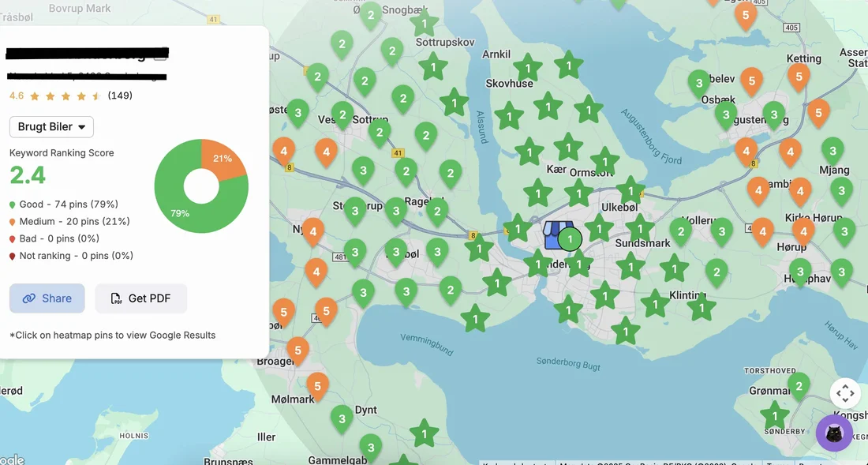
Task: Click the 2.4 keyword ranking score value
Action: pyautogui.click(x=28, y=175)
